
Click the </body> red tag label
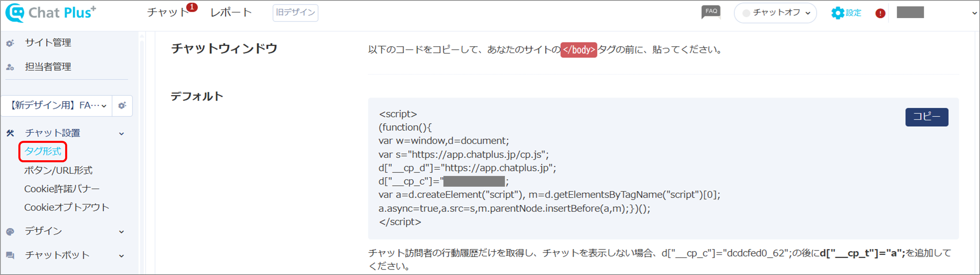click(x=579, y=50)
